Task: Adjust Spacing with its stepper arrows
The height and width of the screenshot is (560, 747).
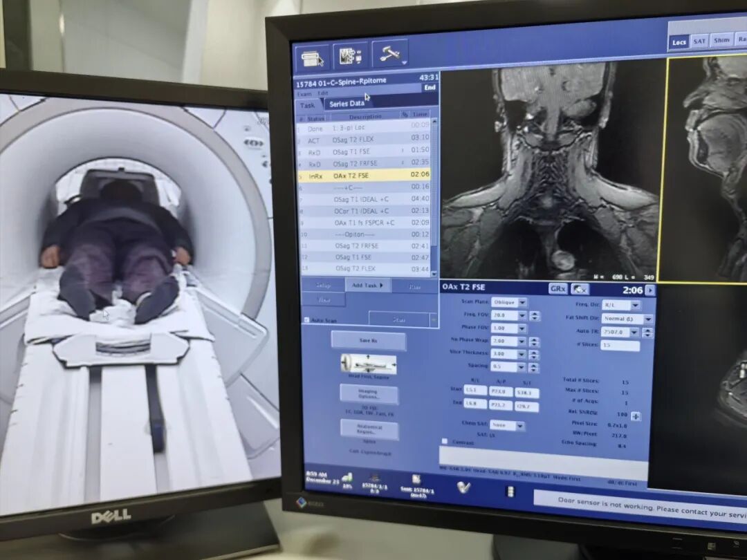Action: pyautogui.click(x=533, y=368)
